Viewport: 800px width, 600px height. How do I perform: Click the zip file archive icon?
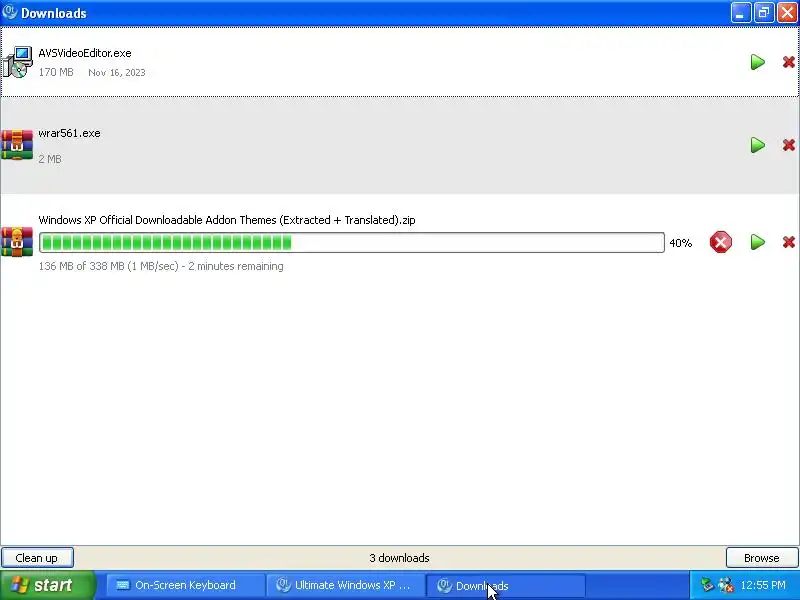[x=16, y=242]
